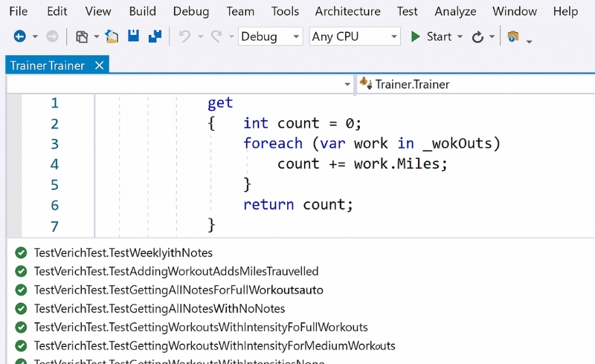595x364 pixels.
Task: Click the New Project icon
Action: coord(82,37)
